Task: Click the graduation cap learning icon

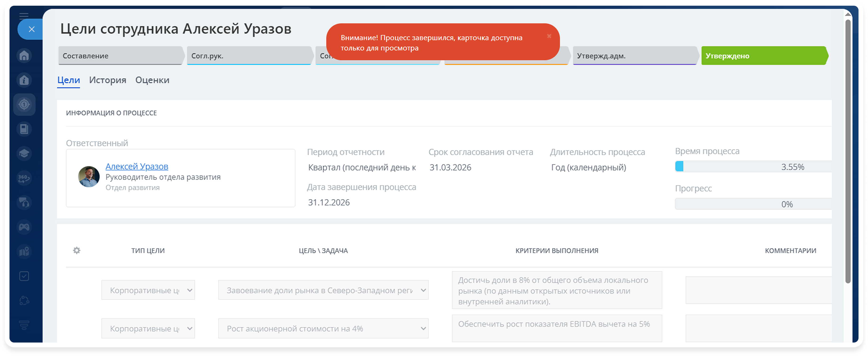Action: pyautogui.click(x=24, y=153)
